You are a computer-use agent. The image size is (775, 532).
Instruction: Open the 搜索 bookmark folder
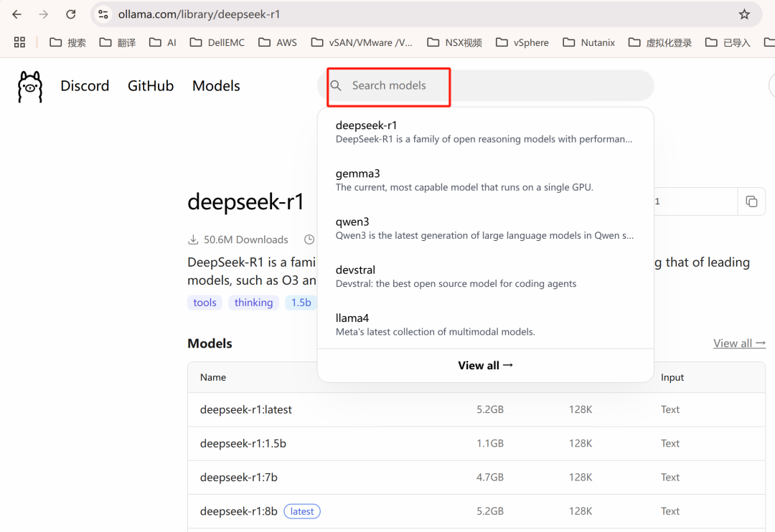(67, 42)
